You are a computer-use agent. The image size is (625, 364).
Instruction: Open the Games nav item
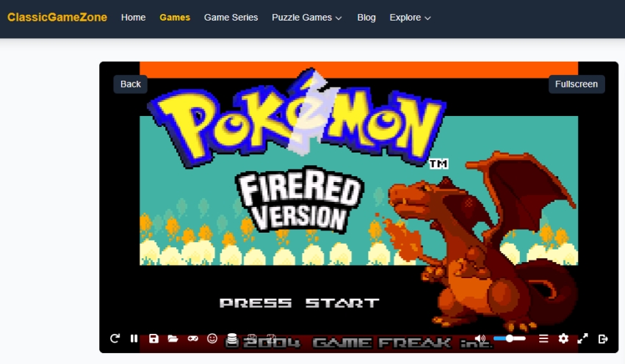pyautogui.click(x=175, y=18)
